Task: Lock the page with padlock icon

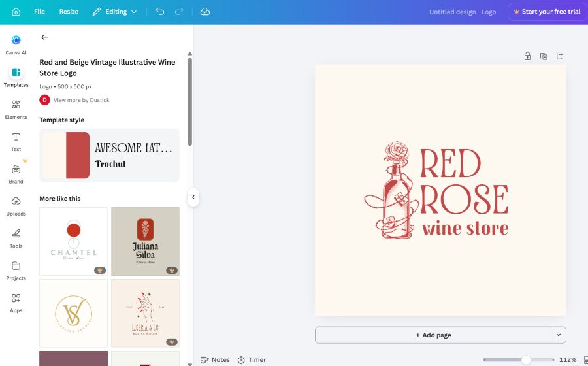Action: tap(528, 56)
